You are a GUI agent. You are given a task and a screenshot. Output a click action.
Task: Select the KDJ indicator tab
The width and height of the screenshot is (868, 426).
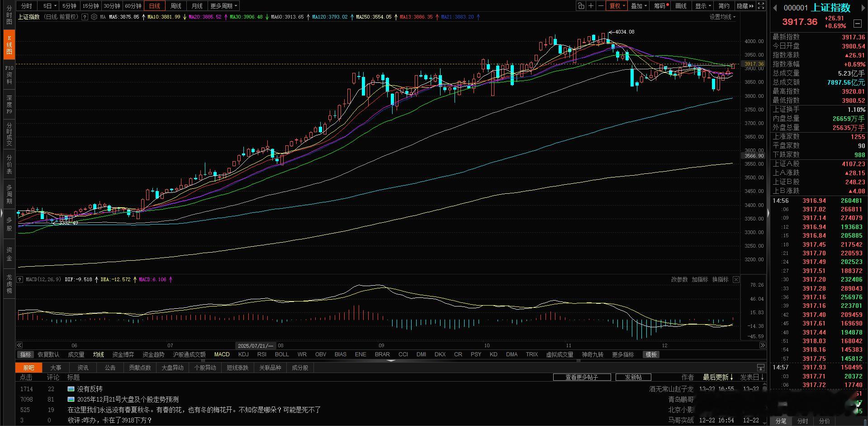pos(243,354)
